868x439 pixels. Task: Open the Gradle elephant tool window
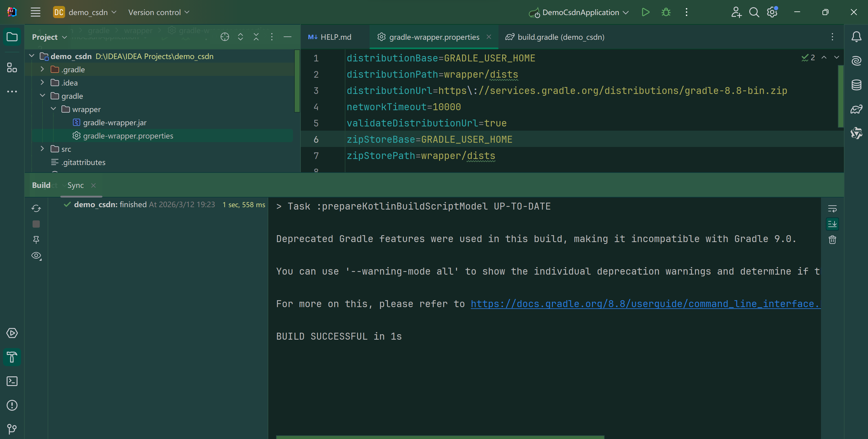(856, 109)
